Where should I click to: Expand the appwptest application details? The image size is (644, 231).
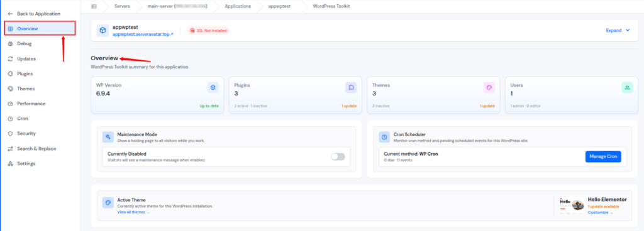[618, 30]
